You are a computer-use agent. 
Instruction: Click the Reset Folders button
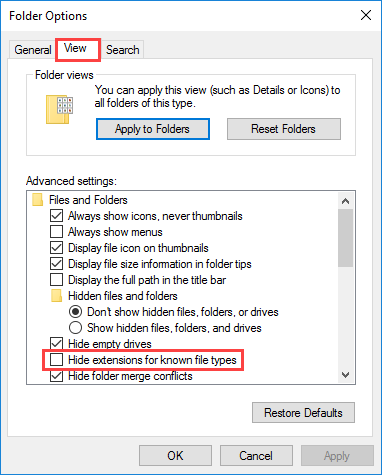[284, 129]
